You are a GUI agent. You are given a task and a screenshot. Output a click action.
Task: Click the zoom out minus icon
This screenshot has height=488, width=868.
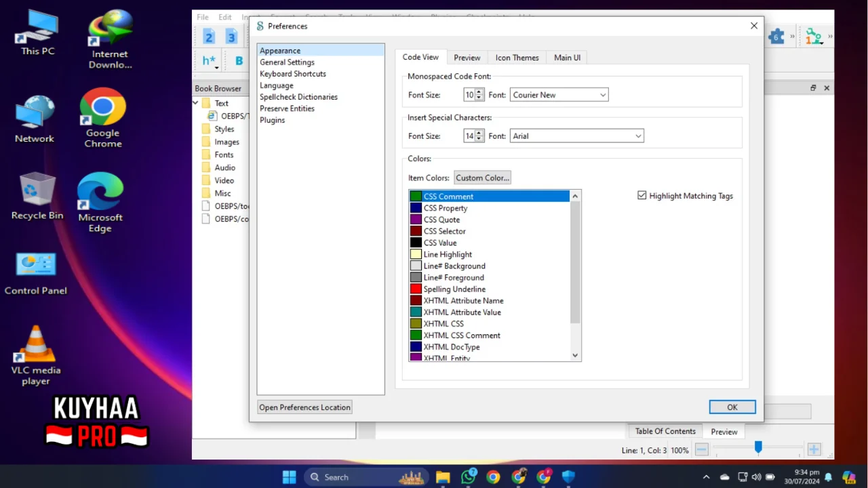point(702,449)
